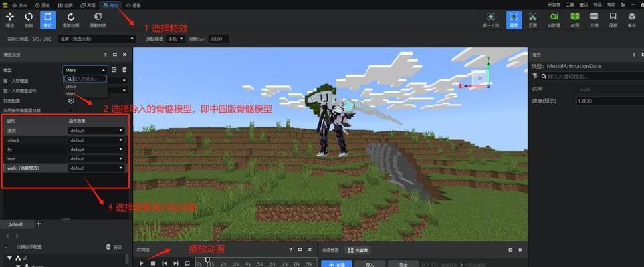Click the material config (材质配置) gear icon
The width and height of the screenshot is (644, 267).
(x=72, y=101)
